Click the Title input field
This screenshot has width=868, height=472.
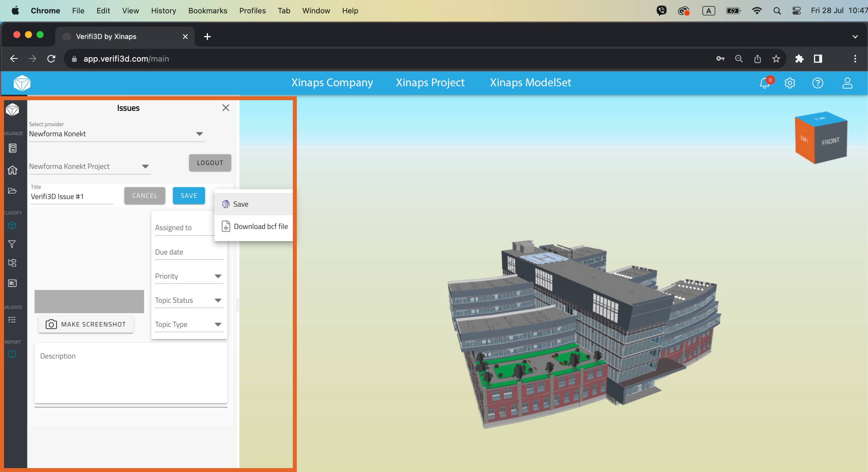point(71,197)
